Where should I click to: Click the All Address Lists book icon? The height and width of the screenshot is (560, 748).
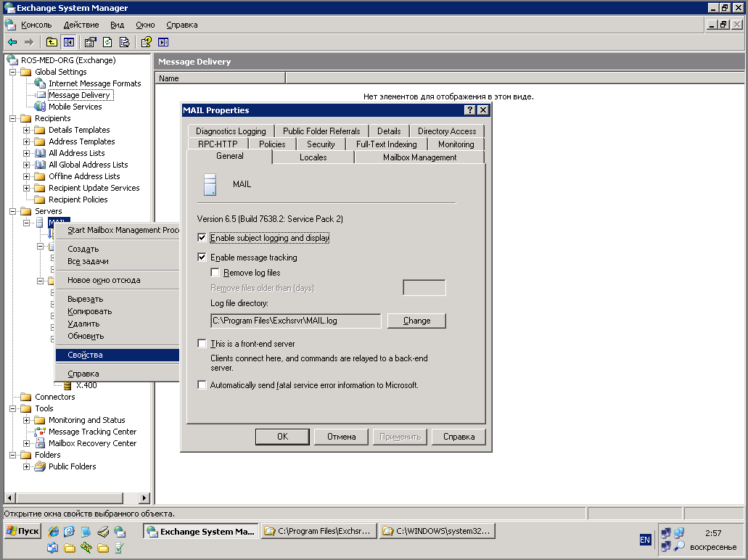40,153
